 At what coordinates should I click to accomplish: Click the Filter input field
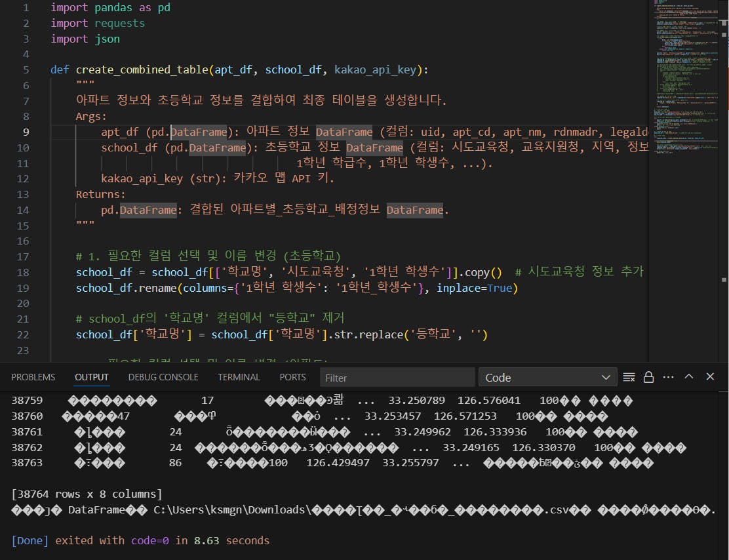click(x=397, y=378)
